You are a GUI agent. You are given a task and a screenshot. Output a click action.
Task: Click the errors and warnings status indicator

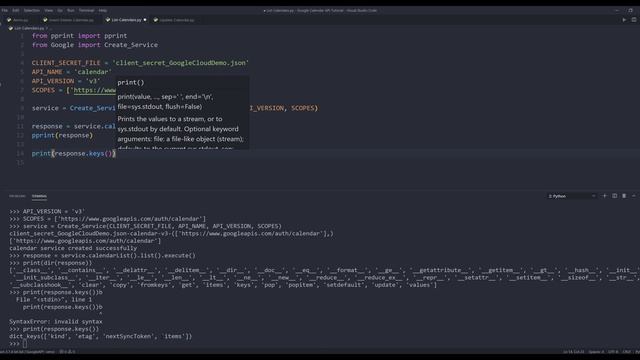tap(67, 351)
